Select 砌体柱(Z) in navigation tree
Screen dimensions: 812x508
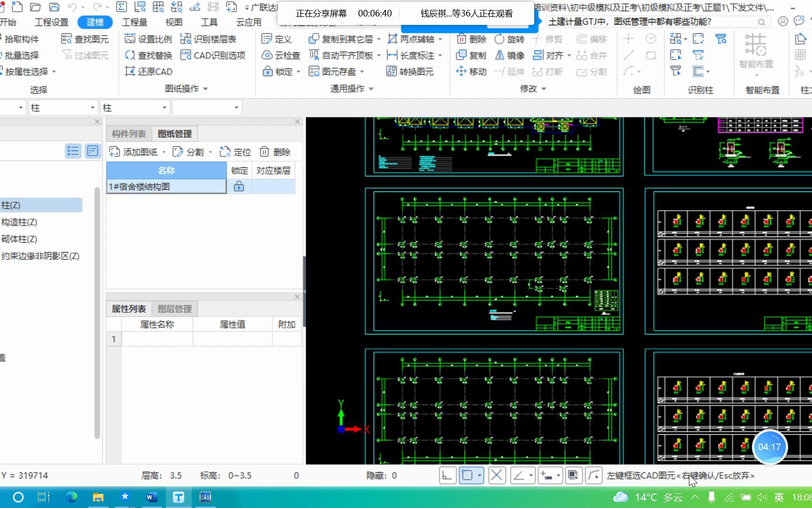pyautogui.click(x=19, y=239)
